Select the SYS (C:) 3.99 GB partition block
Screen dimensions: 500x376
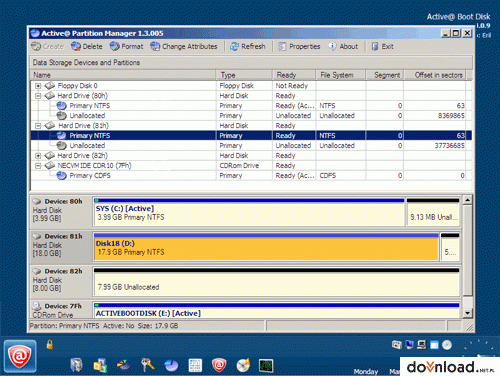point(249,212)
